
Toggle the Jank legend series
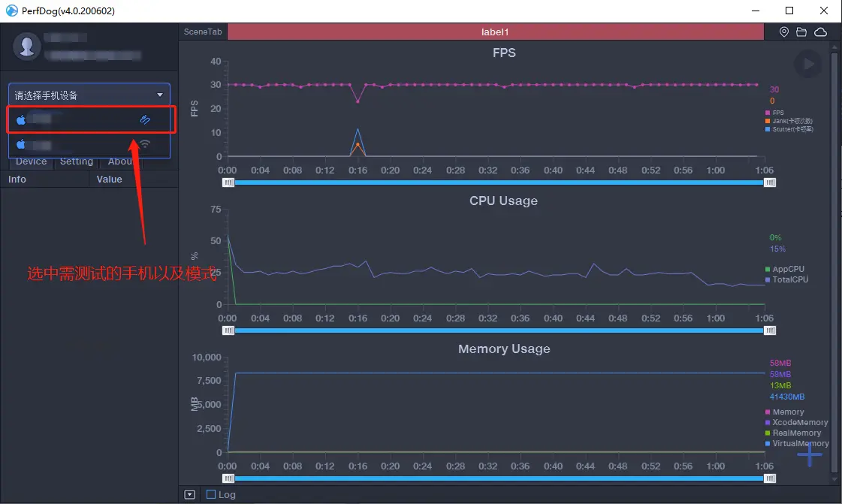click(x=789, y=121)
